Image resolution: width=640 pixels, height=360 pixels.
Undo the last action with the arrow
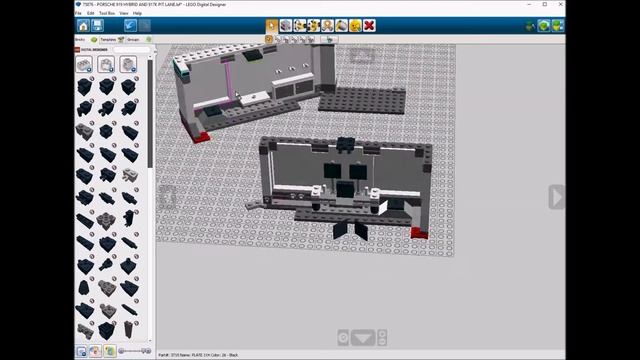coord(130,26)
